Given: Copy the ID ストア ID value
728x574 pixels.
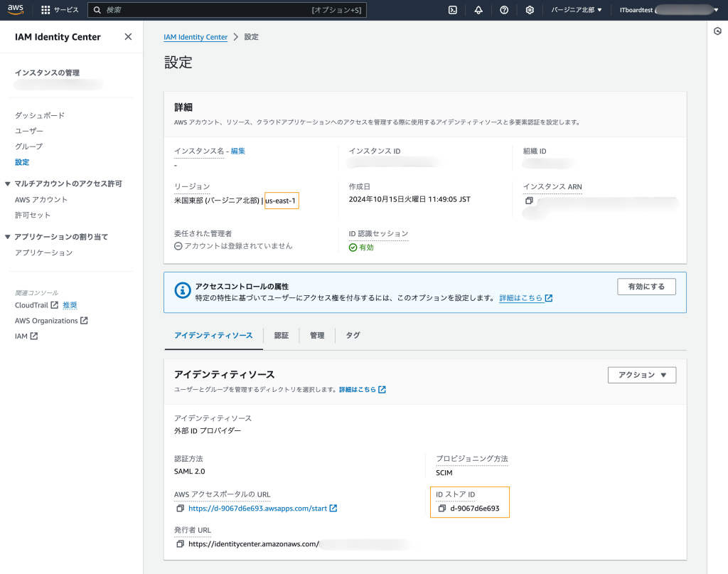Looking at the screenshot, I should [x=441, y=509].
